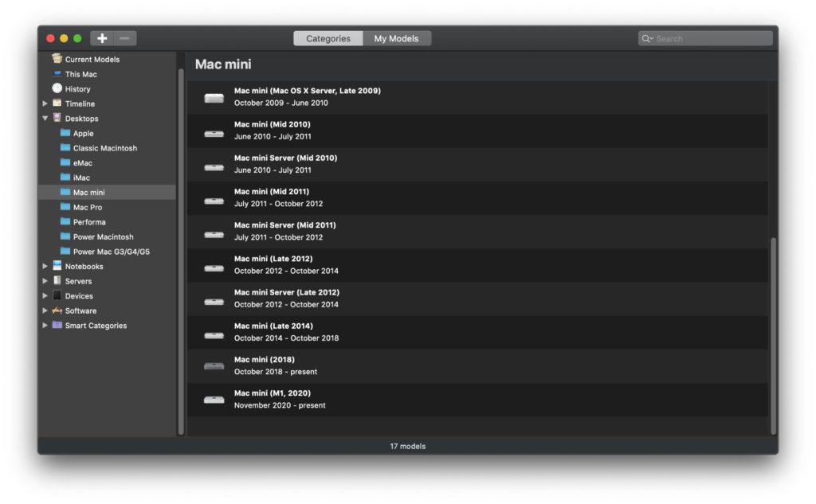Select the Classic Macintosh folder icon
816x504 pixels.
(x=65, y=148)
